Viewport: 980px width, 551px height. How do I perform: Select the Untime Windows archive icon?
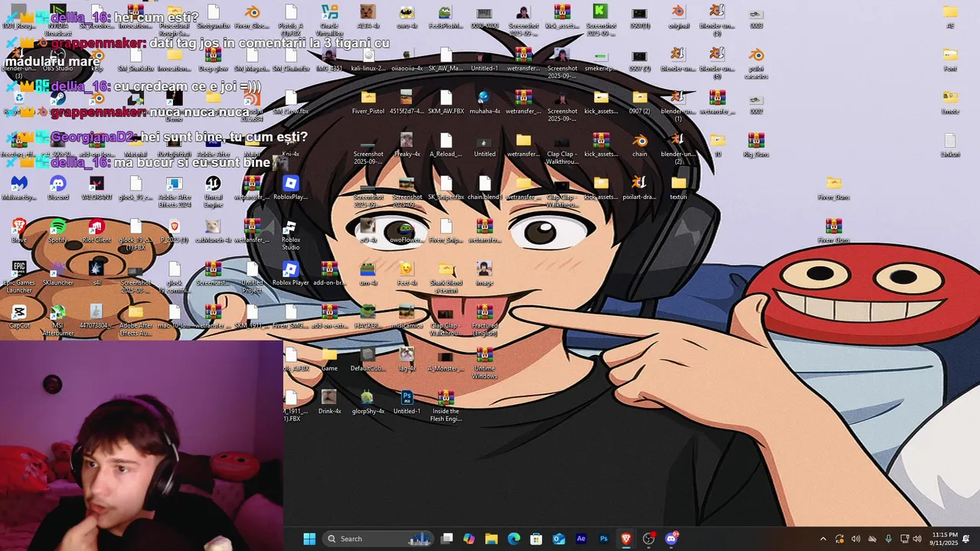pos(484,363)
